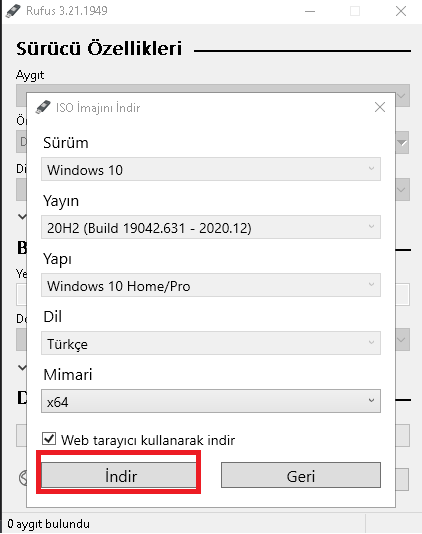Click the Rufus app icon in main title bar

[13, 11]
